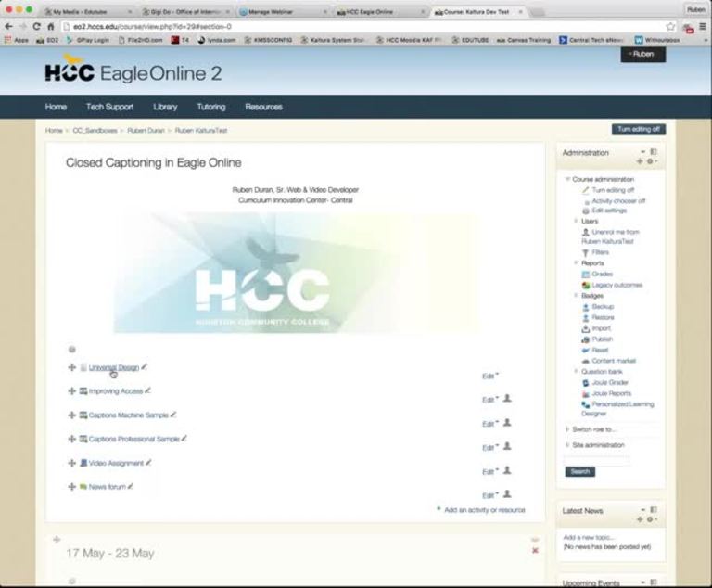Toggle Activity chooser off link
Viewport: 712px width, 588px height.
tap(618, 201)
